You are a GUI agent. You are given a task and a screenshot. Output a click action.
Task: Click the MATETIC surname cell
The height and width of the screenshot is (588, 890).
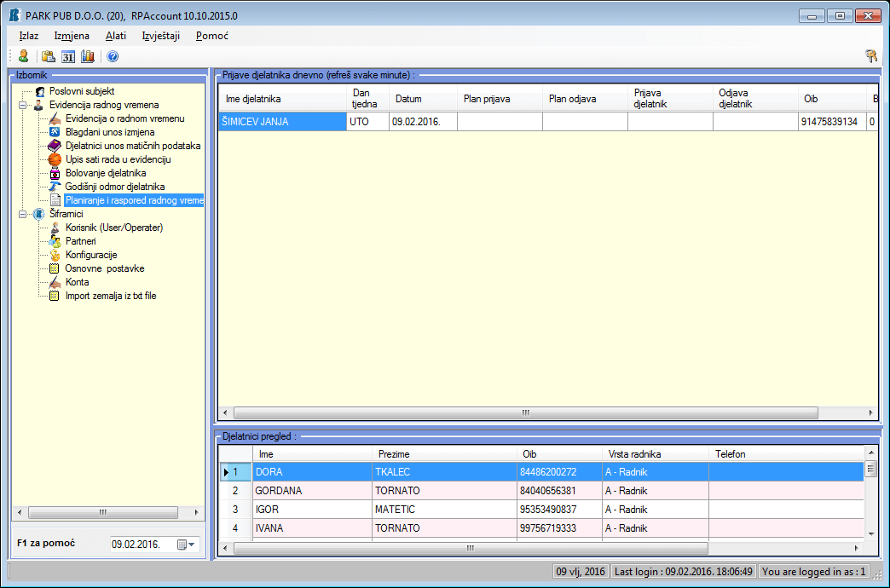click(x=444, y=510)
